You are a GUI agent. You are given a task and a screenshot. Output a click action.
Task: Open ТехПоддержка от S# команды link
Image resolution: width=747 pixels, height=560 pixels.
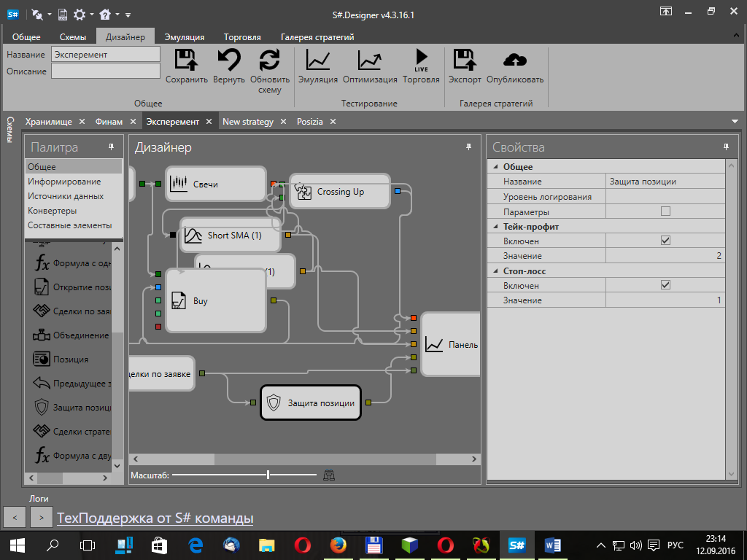coord(155,518)
